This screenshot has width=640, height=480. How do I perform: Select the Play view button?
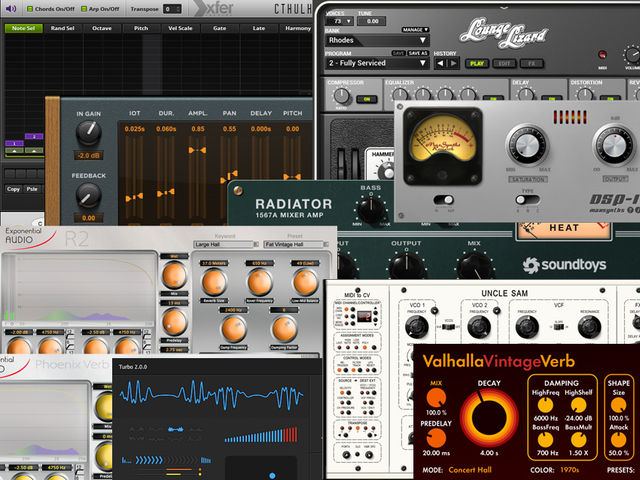[x=477, y=64]
